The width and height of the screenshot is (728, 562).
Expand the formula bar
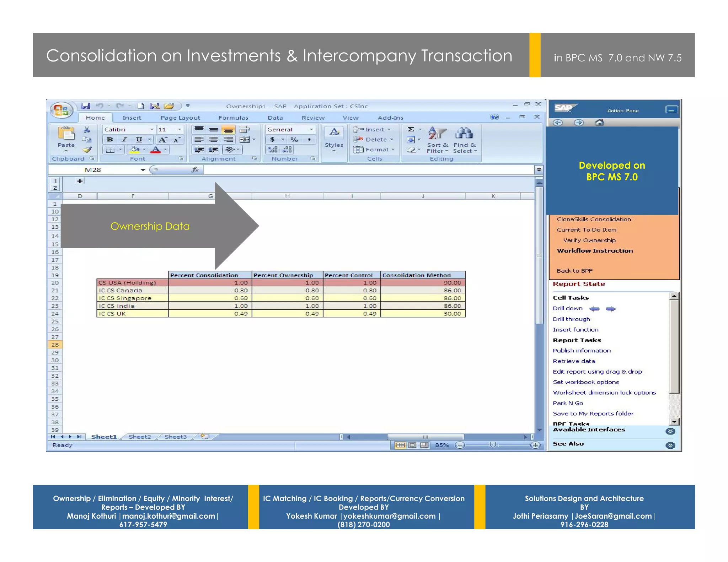pos(539,170)
